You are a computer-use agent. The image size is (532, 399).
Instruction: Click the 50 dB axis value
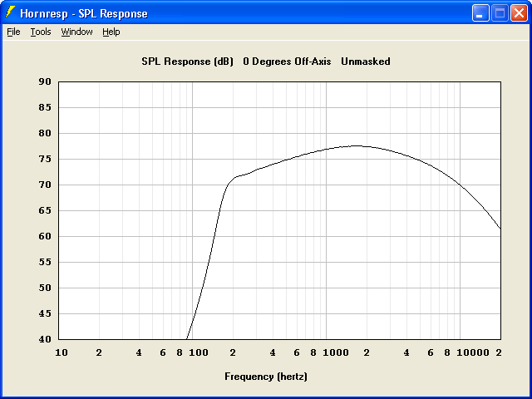pos(44,288)
